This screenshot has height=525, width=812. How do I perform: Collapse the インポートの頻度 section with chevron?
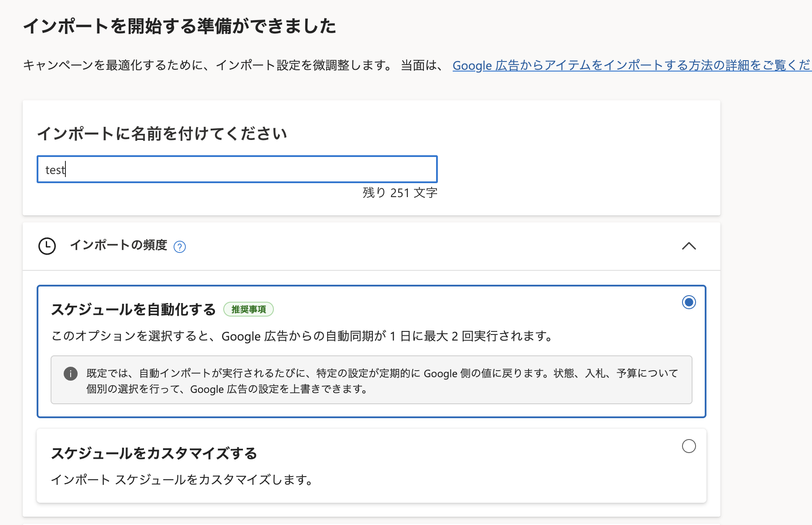pos(689,246)
